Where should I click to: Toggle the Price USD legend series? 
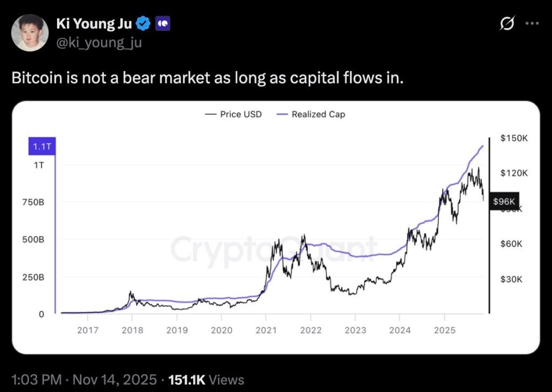pos(233,114)
